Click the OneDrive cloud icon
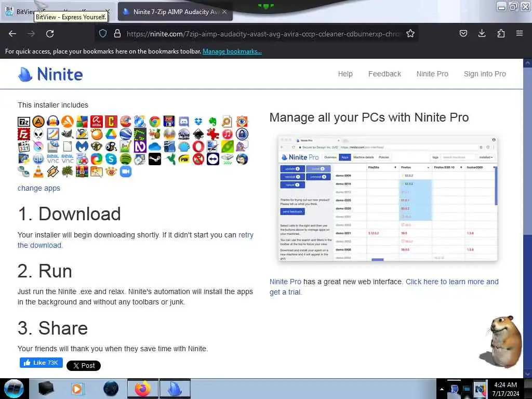The image size is (532, 399). click(155, 147)
